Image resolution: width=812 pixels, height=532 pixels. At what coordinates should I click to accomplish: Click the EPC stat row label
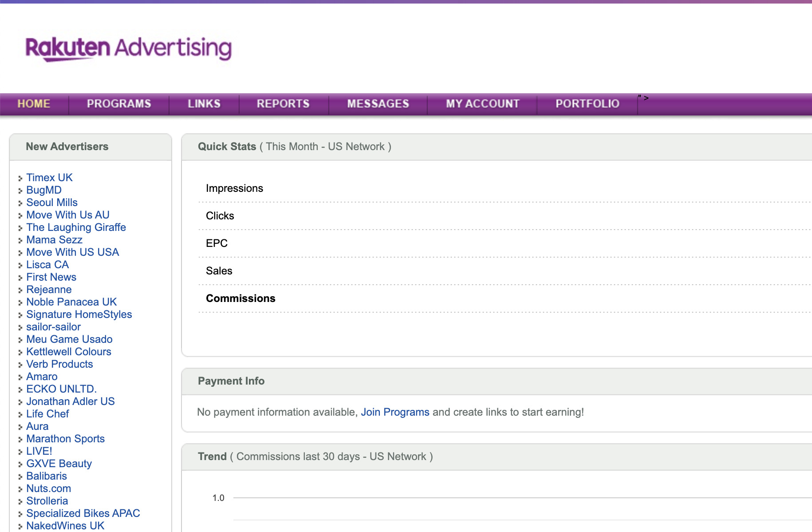point(217,243)
